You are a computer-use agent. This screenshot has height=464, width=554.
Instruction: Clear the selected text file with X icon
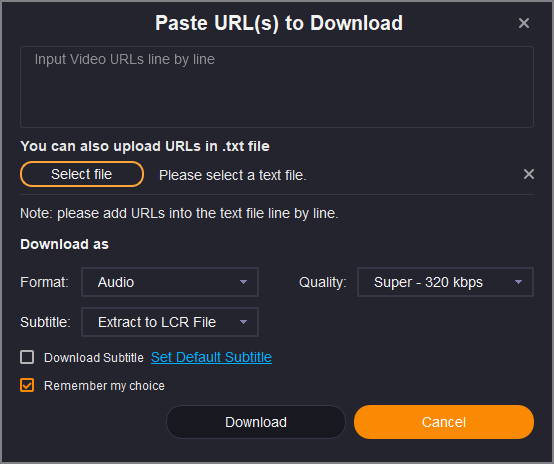tap(529, 174)
